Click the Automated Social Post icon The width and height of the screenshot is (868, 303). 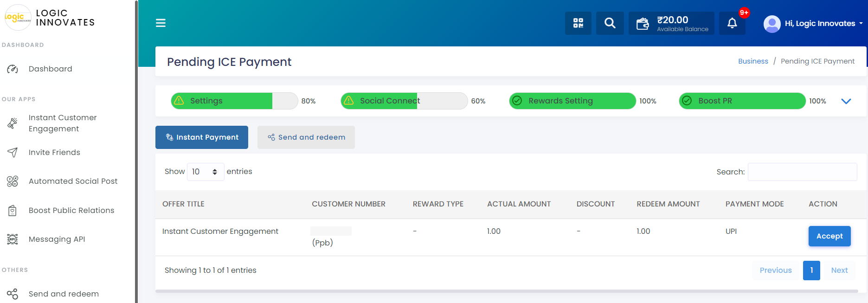coord(13,181)
